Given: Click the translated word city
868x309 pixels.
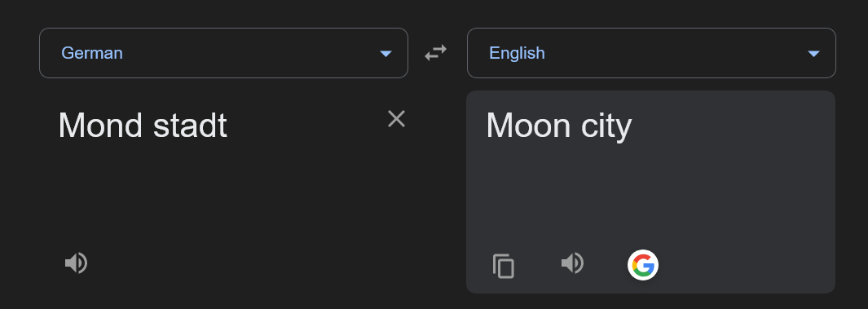Looking at the screenshot, I should (606, 127).
